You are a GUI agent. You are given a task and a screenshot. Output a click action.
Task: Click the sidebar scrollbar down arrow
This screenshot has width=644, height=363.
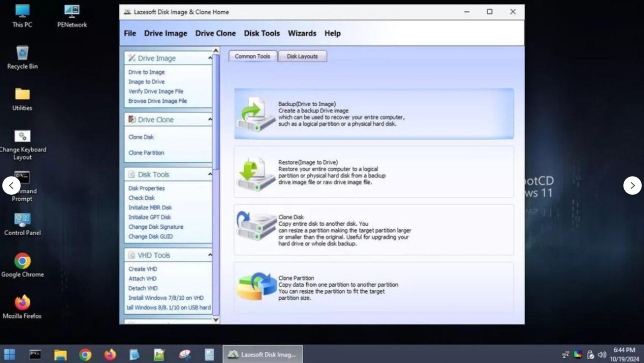216,319
